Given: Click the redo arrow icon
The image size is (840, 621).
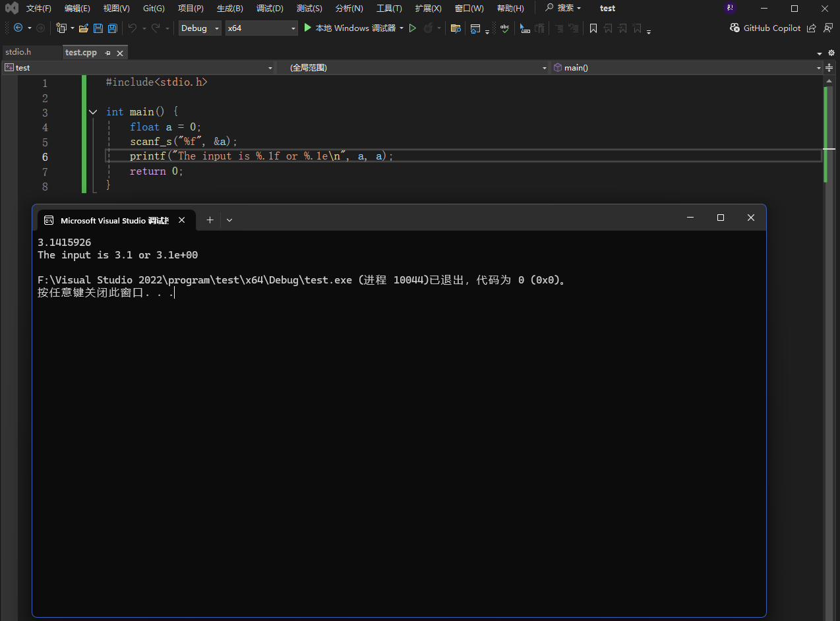Looking at the screenshot, I should point(156,28).
